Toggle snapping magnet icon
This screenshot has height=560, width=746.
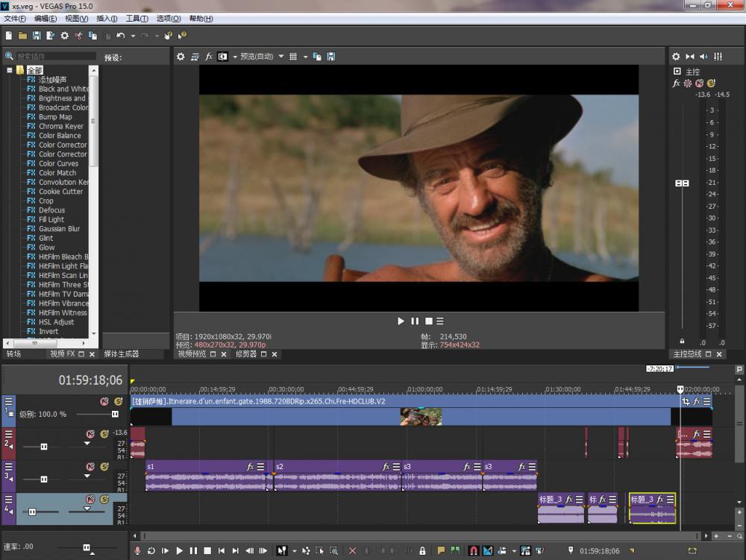pyautogui.click(x=474, y=550)
